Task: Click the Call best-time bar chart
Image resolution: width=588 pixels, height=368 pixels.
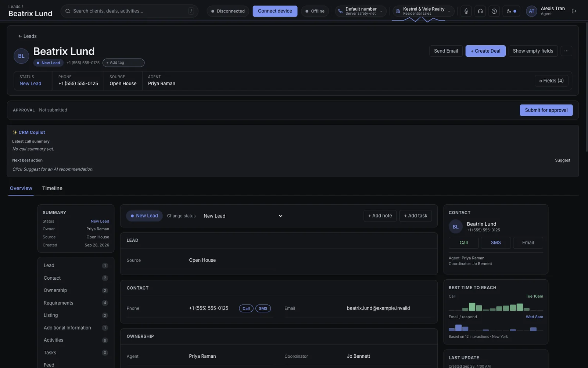Action: click(496, 307)
